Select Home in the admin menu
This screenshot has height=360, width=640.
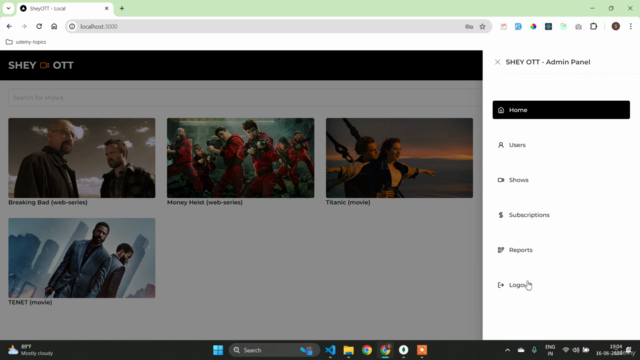pyautogui.click(x=561, y=110)
